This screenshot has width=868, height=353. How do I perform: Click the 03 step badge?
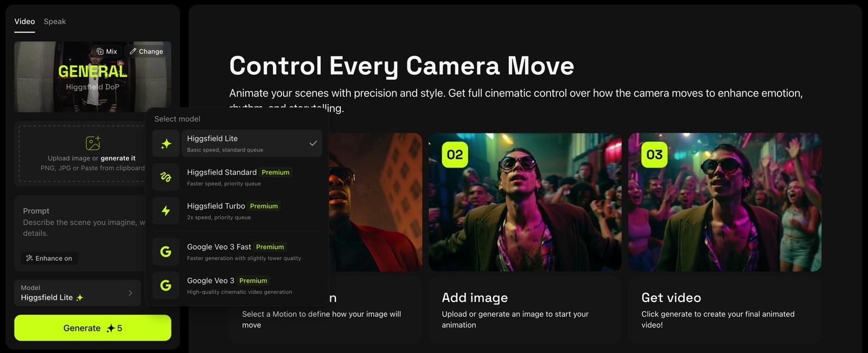654,155
